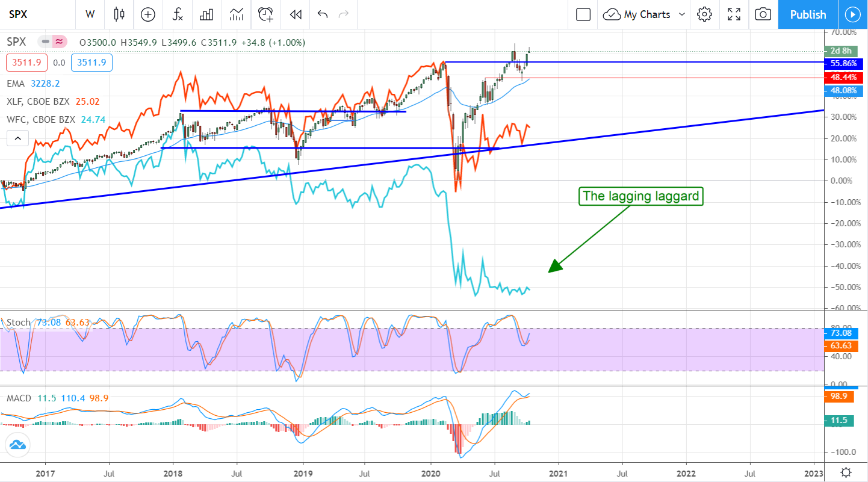The image size is (868, 482).
Task: Open the candlestick chart style selector
Action: click(x=119, y=14)
